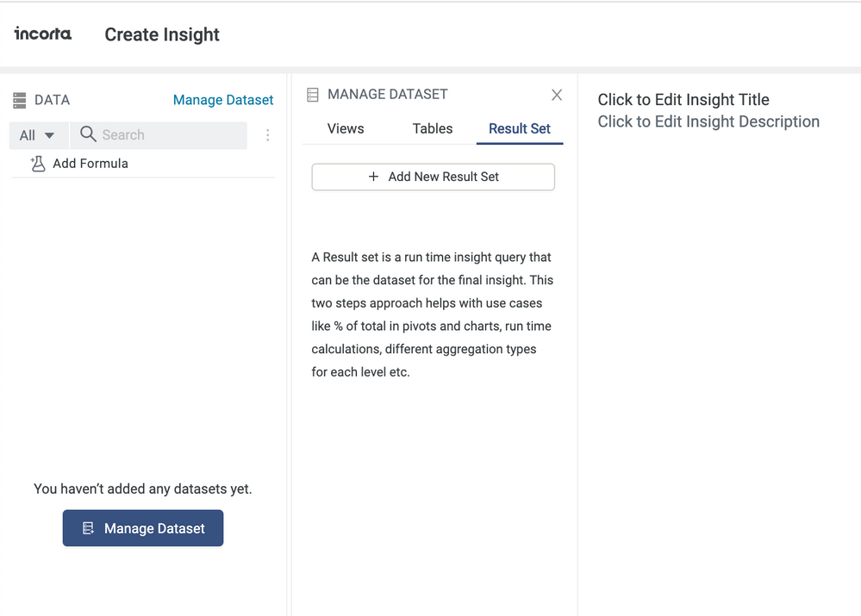Click the incorta logo
This screenshot has width=861, height=616.
(x=43, y=34)
